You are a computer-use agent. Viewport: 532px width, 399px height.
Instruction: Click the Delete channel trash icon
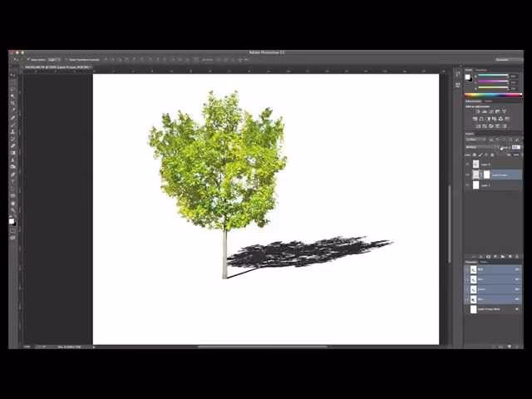(x=517, y=347)
